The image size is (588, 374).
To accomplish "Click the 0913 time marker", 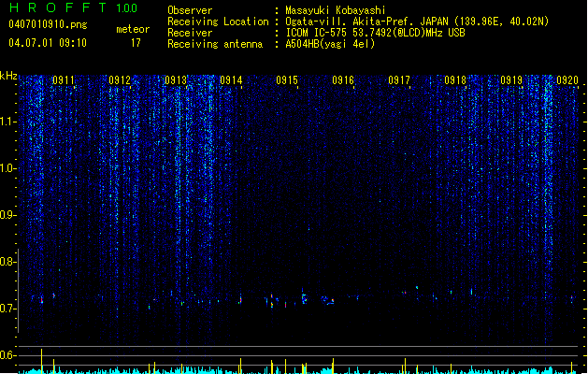I will click(176, 80).
